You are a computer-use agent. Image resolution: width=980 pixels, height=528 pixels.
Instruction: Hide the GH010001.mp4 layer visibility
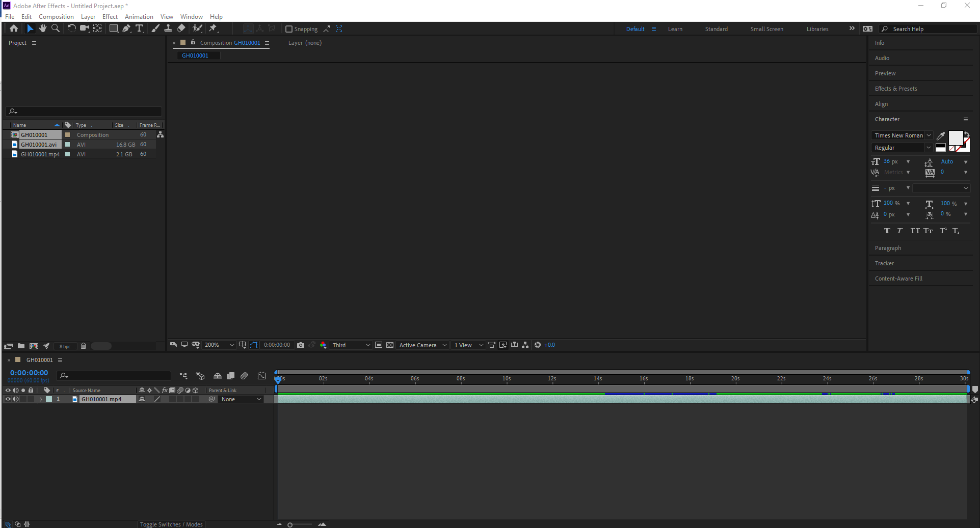(x=8, y=399)
